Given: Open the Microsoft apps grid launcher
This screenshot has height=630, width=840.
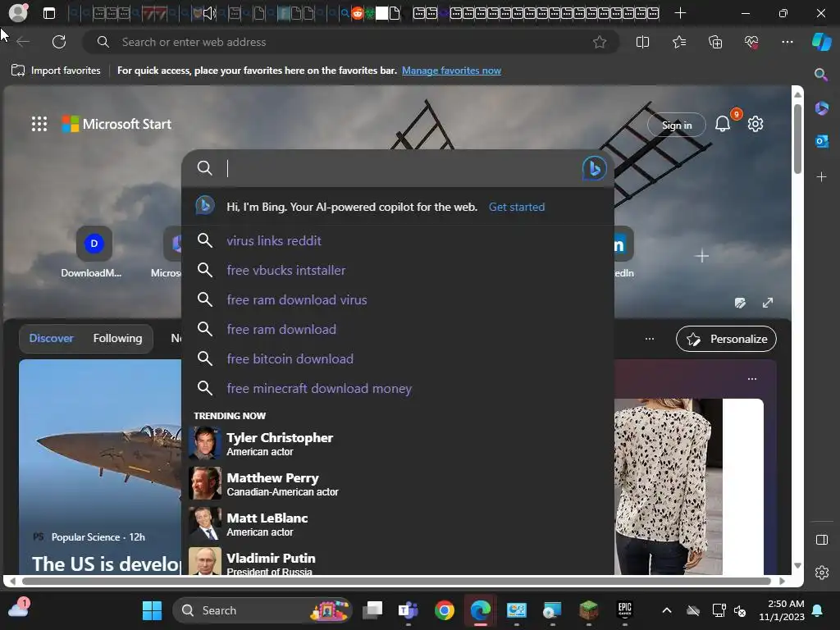Looking at the screenshot, I should coord(39,125).
